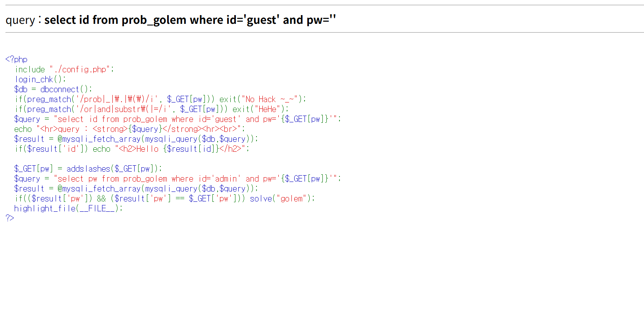This screenshot has height=321, width=644.
Task: Click the bold query text in the heading
Action: [190, 20]
